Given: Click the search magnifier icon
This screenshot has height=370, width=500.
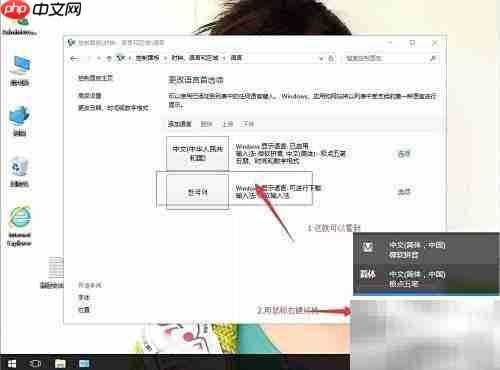Looking at the screenshot, I should tap(433, 58).
